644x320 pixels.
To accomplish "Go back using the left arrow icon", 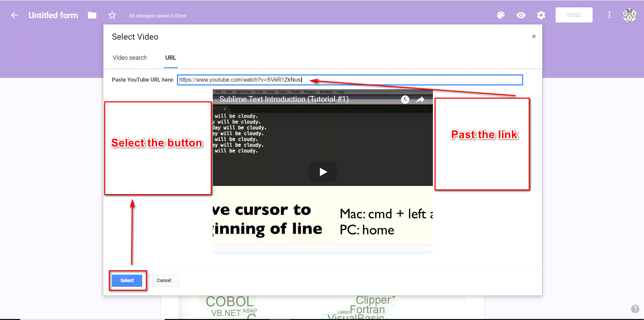I will tap(14, 15).
